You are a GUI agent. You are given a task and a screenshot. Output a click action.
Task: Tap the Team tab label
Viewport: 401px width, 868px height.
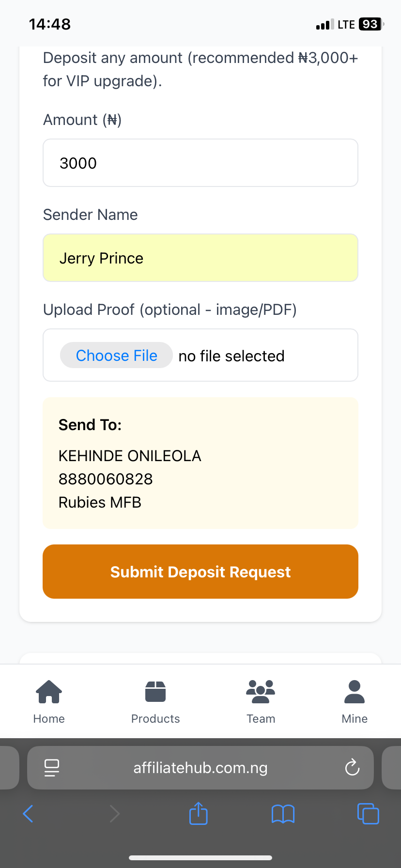coord(261,719)
